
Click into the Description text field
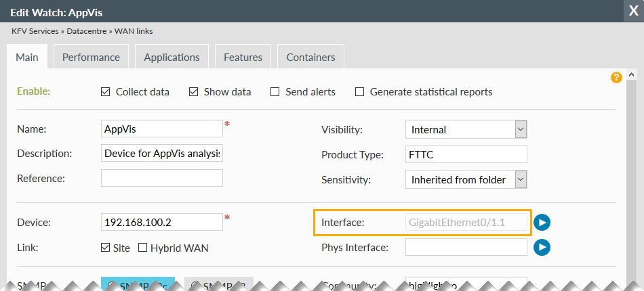pyautogui.click(x=161, y=154)
